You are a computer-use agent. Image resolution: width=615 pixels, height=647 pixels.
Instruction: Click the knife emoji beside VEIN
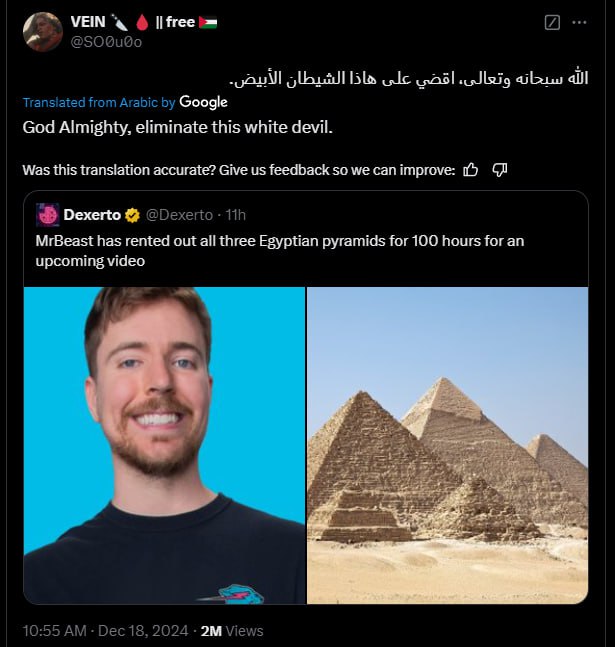pos(119,22)
